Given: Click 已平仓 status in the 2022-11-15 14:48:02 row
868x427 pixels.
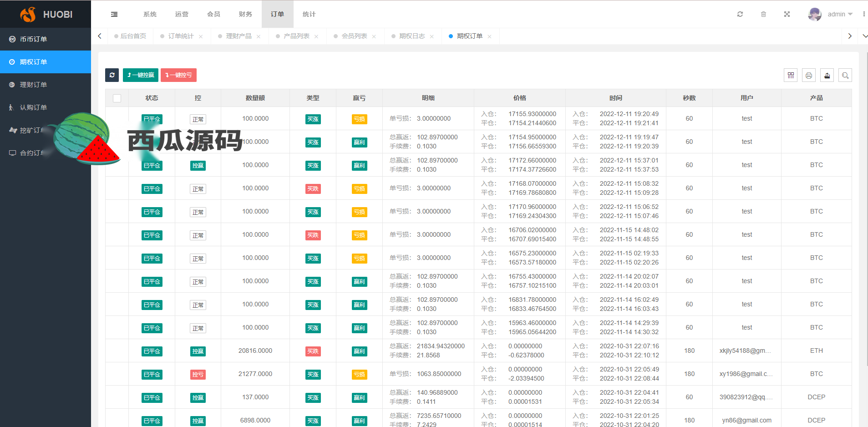Looking at the screenshot, I should (152, 235).
